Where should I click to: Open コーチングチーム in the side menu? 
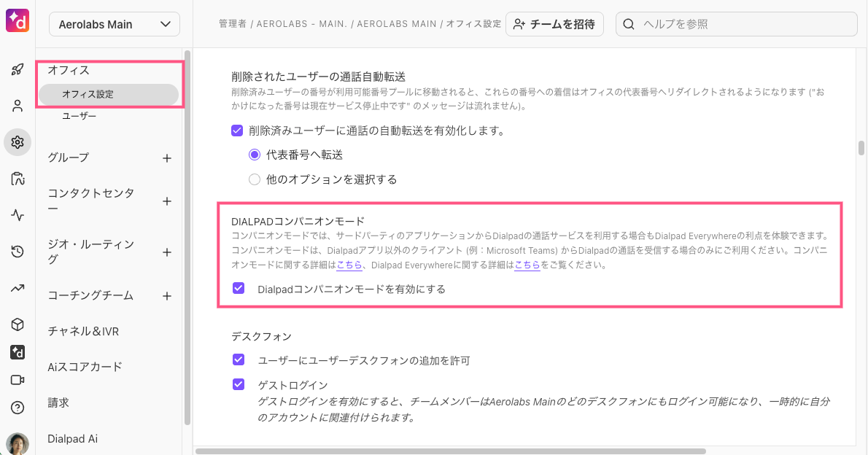[x=90, y=295]
